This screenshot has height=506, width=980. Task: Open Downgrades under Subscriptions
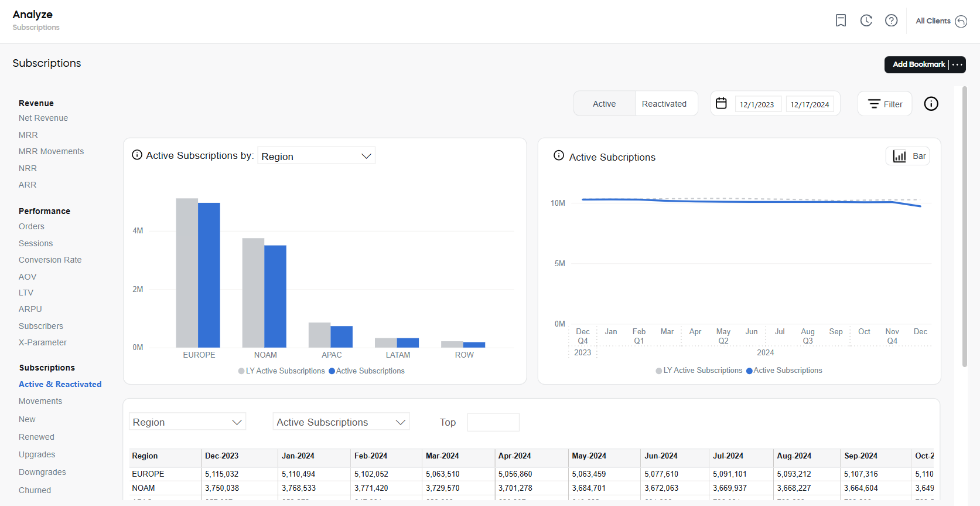(42, 472)
